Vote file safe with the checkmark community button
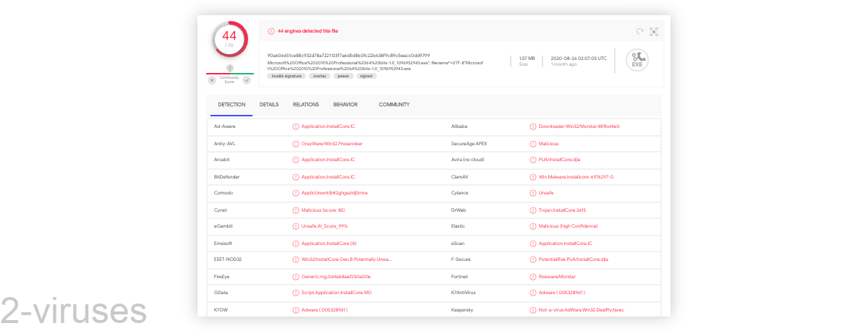This screenshot has width=868, height=331. (x=247, y=80)
